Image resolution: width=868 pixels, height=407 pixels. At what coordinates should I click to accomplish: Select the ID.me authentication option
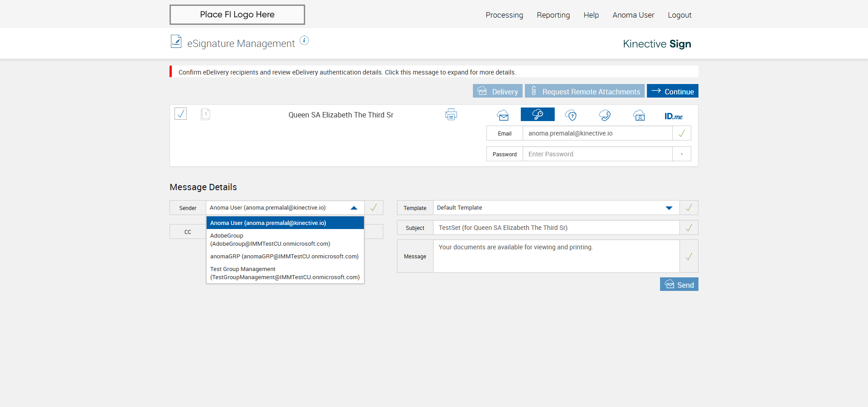[673, 116]
